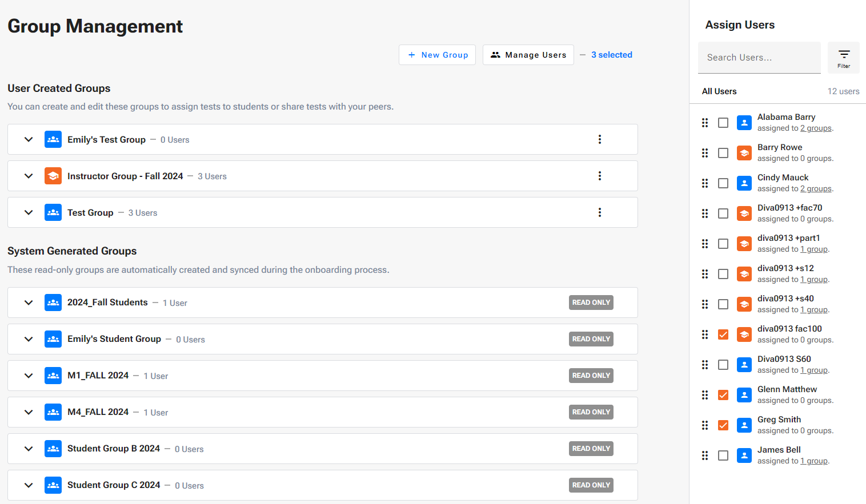Open options menu for Instructor Group - Fall 2024
The width and height of the screenshot is (866, 504).
click(x=599, y=176)
